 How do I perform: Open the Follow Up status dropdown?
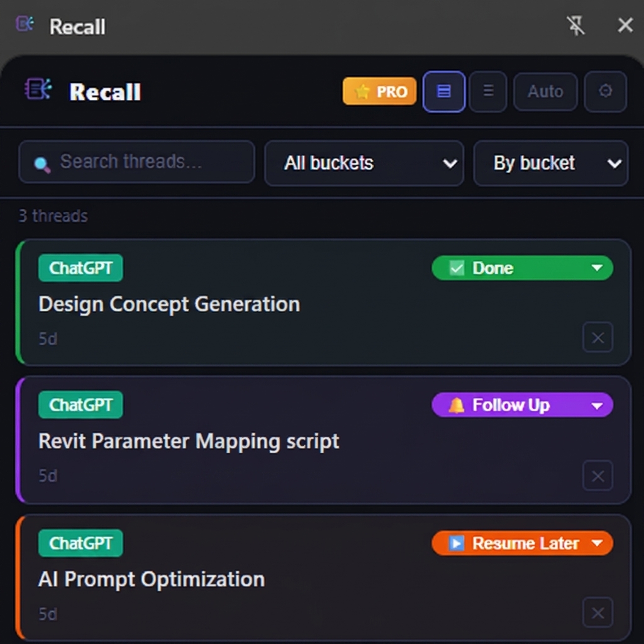[x=523, y=405]
